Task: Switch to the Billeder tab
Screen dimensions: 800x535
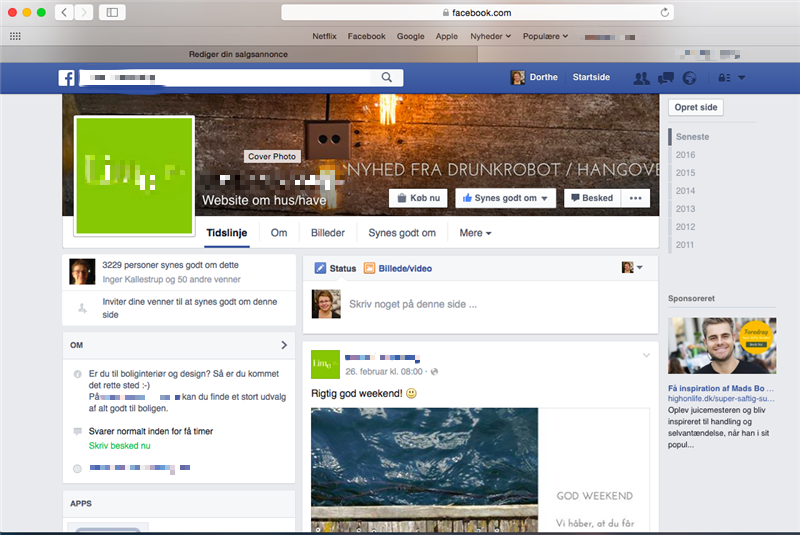Action: click(x=328, y=233)
